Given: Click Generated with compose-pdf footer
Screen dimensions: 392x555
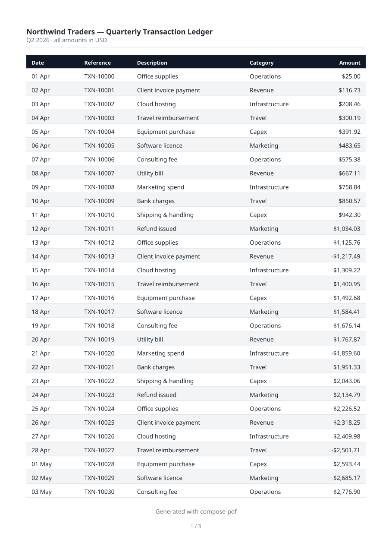Looking at the screenshot, I should (x=196, y=511).
